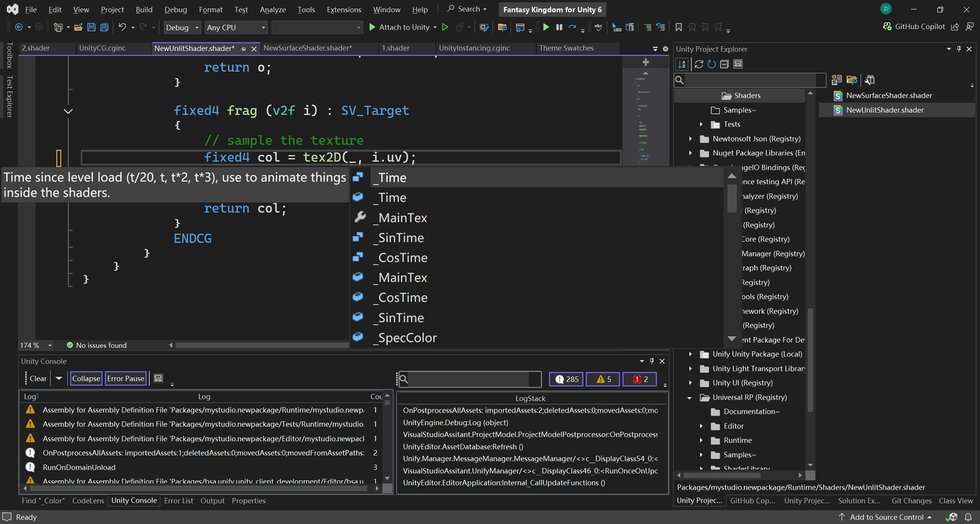Click the bookmark icon in toolbar
Viewport: 980px width, 524px height.
pos(679,28)
